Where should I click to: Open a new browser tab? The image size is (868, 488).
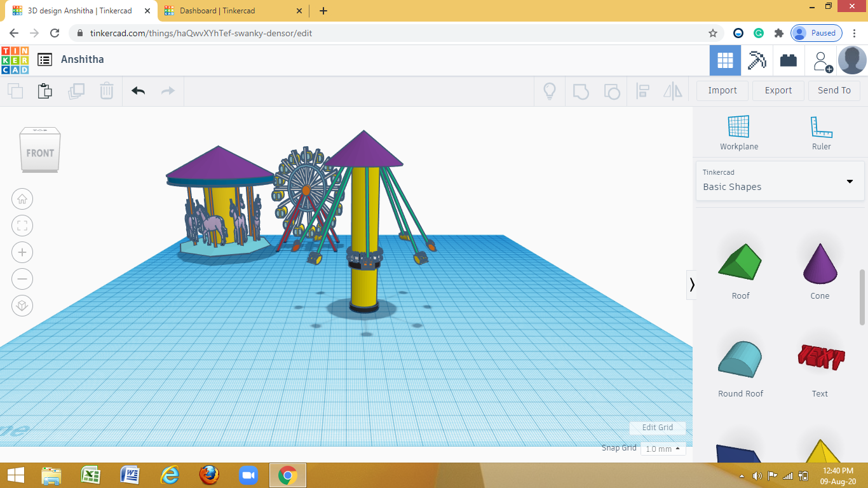pyautogui.click(x=323, y=11)
